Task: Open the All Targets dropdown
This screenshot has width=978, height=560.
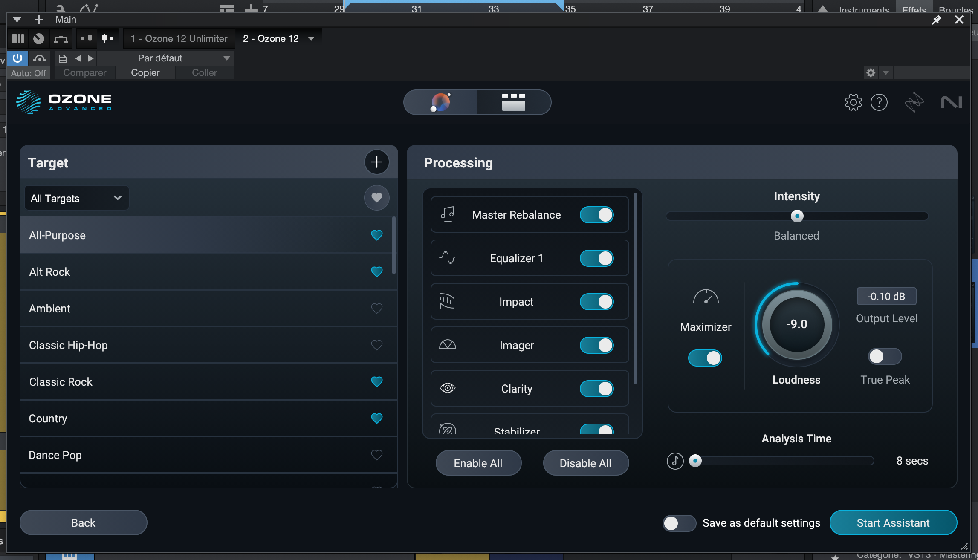Action: pos(77,198)
